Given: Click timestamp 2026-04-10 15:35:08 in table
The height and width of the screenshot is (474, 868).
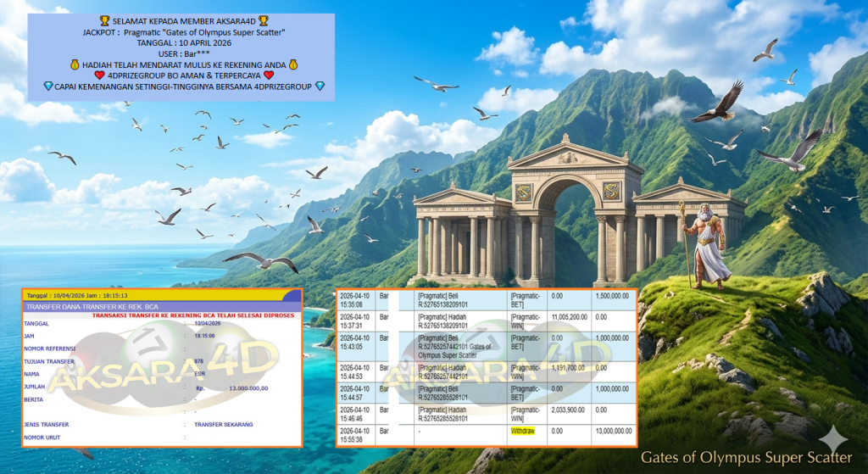Looking at the screenshot, I should [355, 300].
